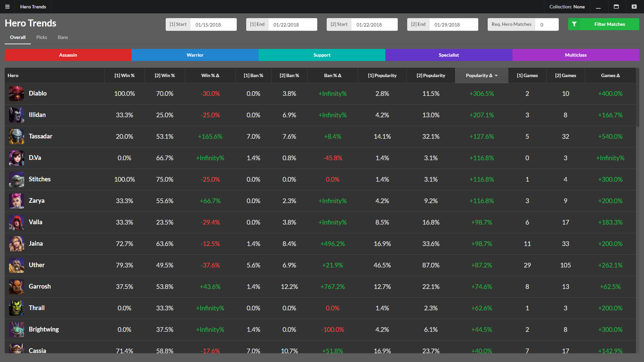Click Garrosh's hero portrait
Viewport: 644px width, 362px height.
point(16,287)
